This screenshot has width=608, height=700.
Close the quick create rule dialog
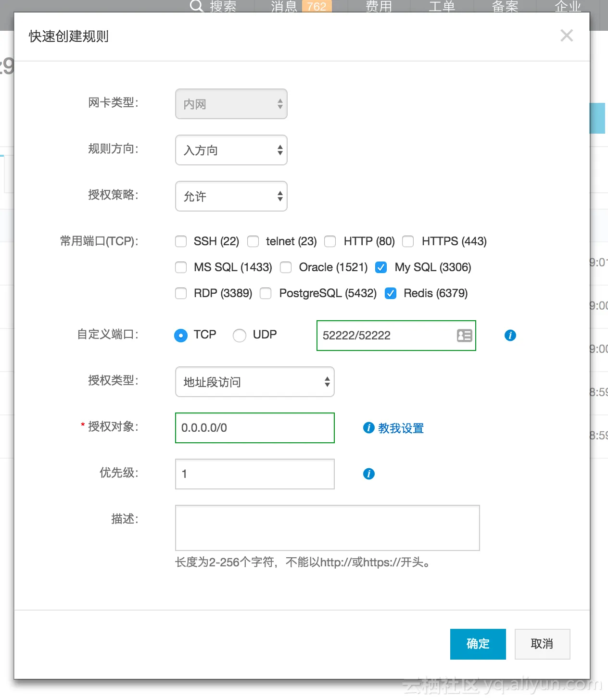click(567, 36)
